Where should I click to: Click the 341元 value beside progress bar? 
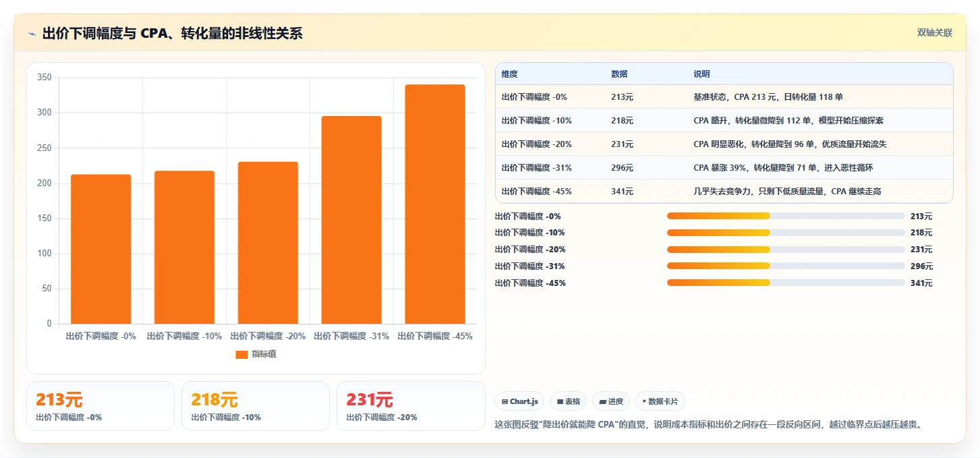(x=921, y=283)
